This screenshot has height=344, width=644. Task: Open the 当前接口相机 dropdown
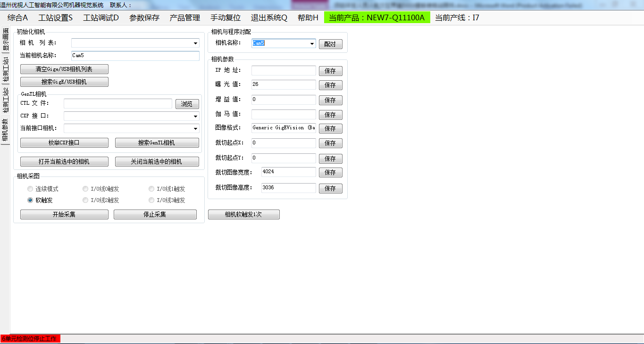195,128
